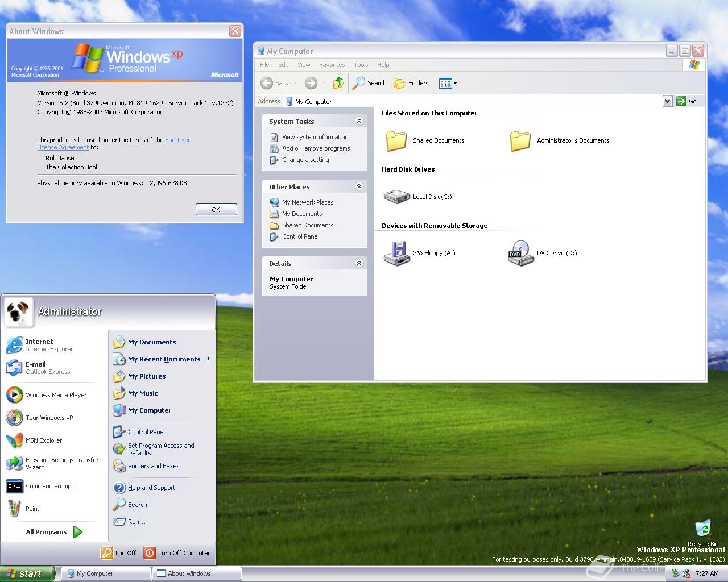This screenshot has height=582, width=728.
Task: Launch Internet Explorer from Start menu
Action: pyautogui.click(x=53, y=345)
